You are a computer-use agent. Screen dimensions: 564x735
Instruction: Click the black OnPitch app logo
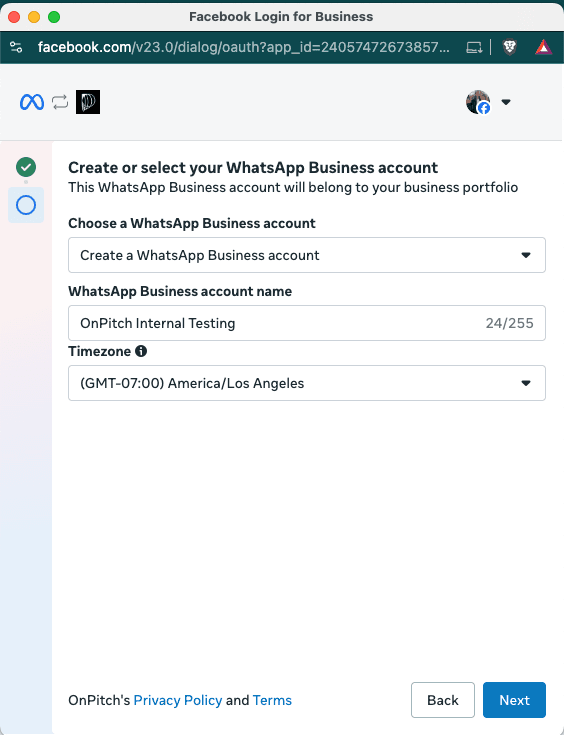pos(88,102)
